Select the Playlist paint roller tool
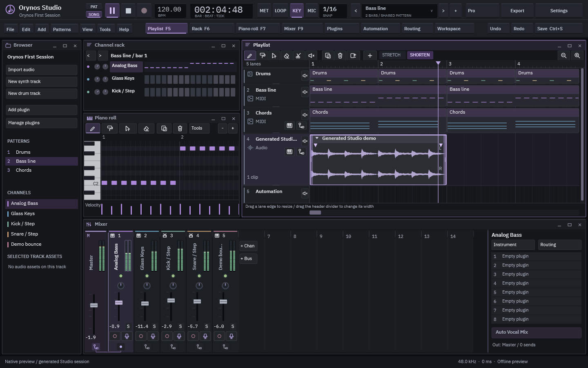Viewport: 588px width, 368px height. [x=263, y=56]
